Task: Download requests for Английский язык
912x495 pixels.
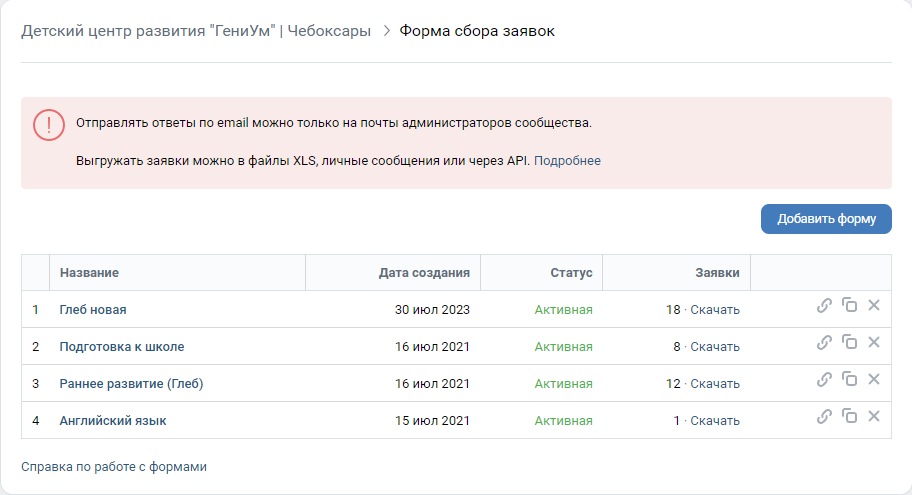Action: tap(715, 421)
